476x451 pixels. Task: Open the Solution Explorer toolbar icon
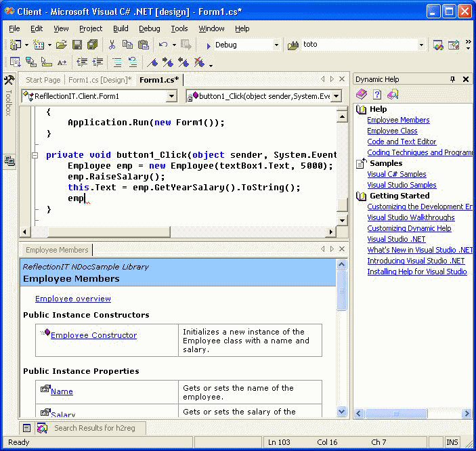(x=438, y=45)
